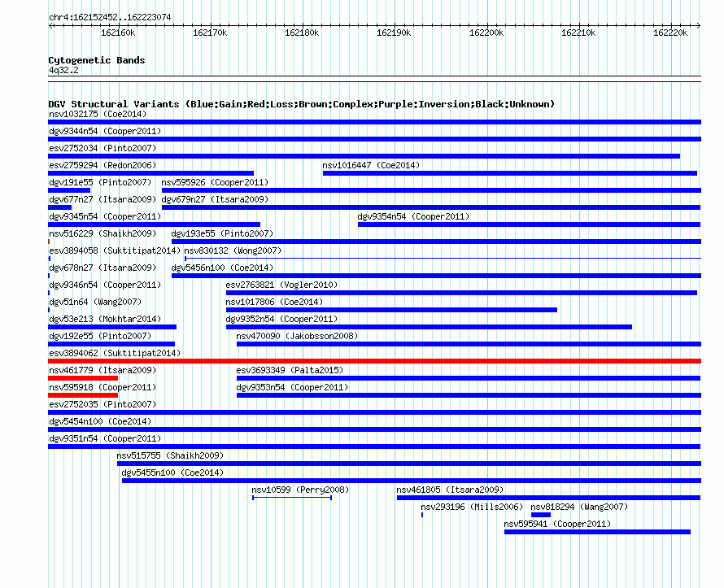The height and width of the screenshot is (588, 724).
Task: Open dgv677n27 (Itsara2009) variant
Action: [x=102, y=199]
